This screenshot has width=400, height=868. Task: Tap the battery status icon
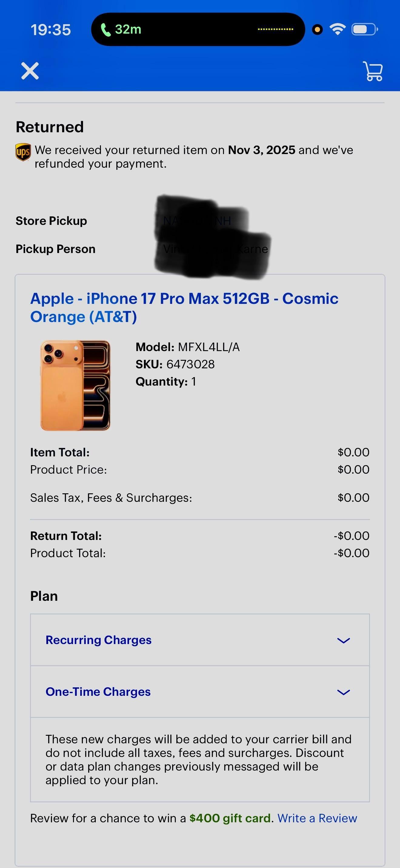pyautogui.click(x=364, y=29)
